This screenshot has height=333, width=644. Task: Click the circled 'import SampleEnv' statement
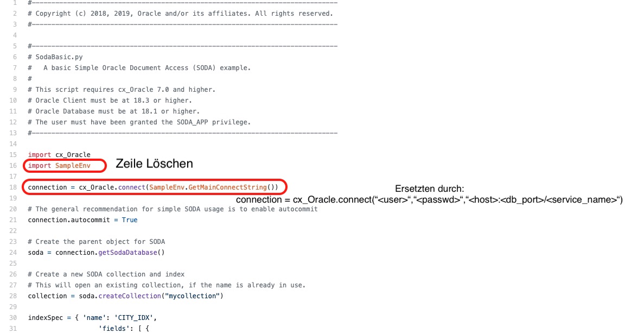(x=59, y=165)
